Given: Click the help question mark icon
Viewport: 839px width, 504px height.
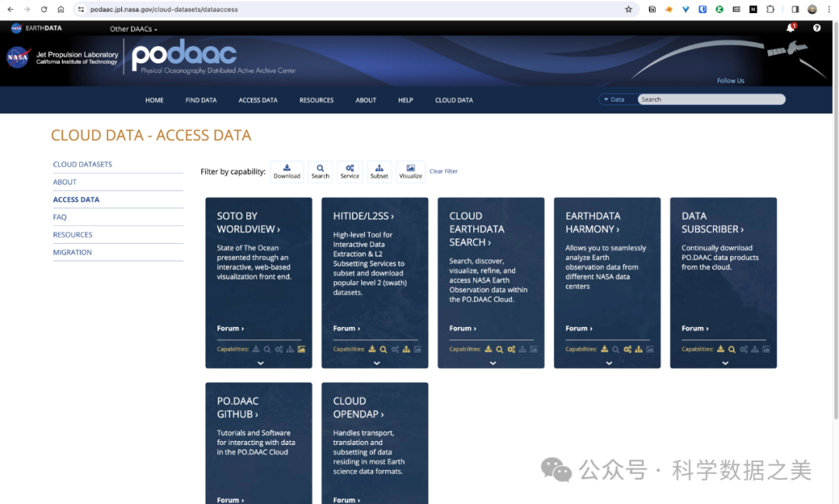Looking at the screenshot, I should click(816, 28).
